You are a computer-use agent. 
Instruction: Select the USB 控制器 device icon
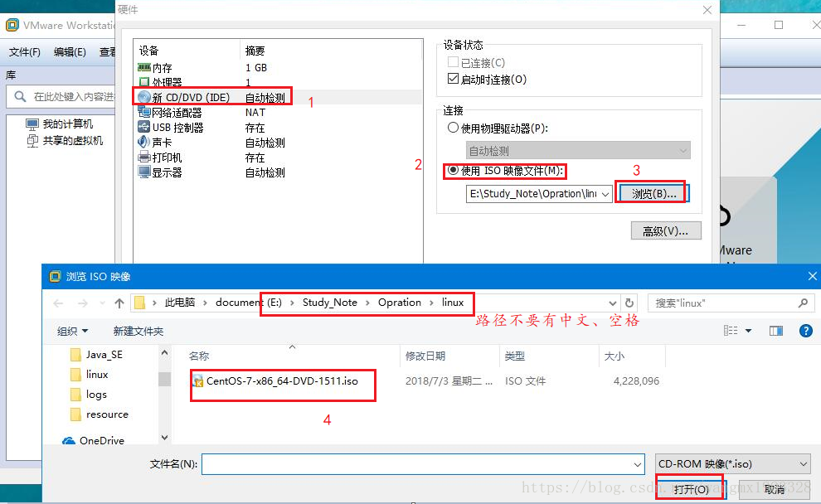tap(144, 127)
